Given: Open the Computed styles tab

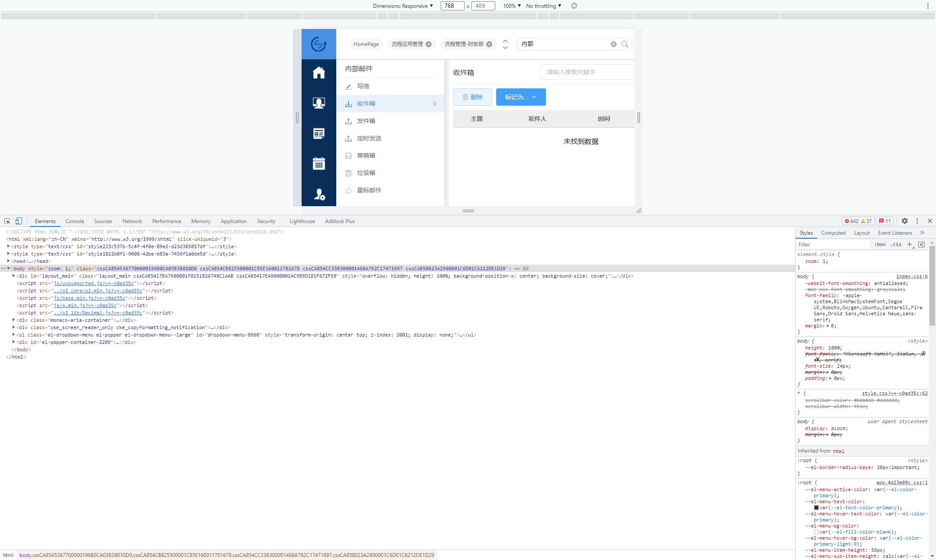Looking at the screenshot, I should (833, 233).
